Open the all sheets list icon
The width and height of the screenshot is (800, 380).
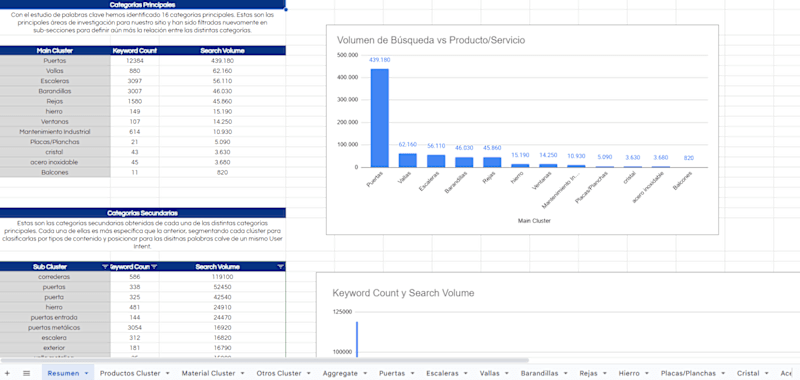coord(27,373)
